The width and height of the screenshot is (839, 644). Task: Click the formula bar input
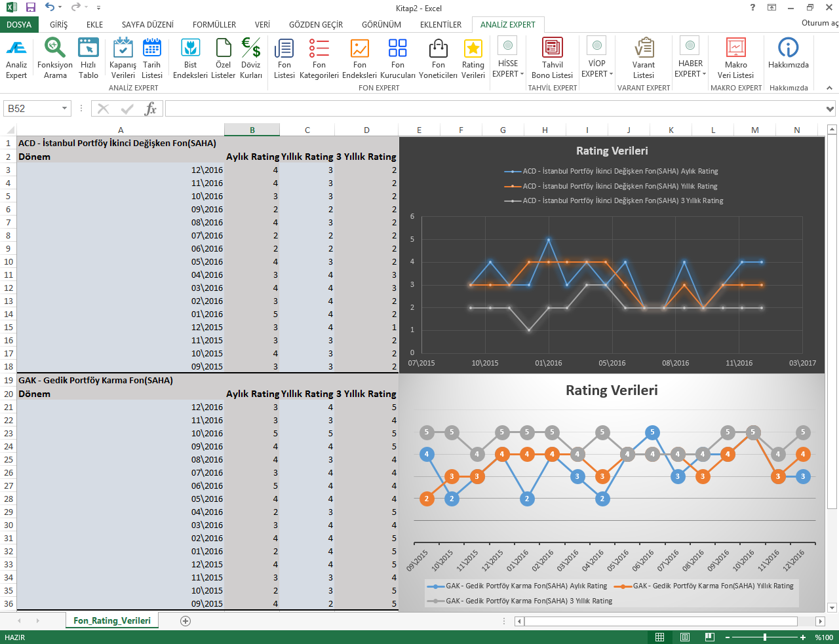click(494, 109)
